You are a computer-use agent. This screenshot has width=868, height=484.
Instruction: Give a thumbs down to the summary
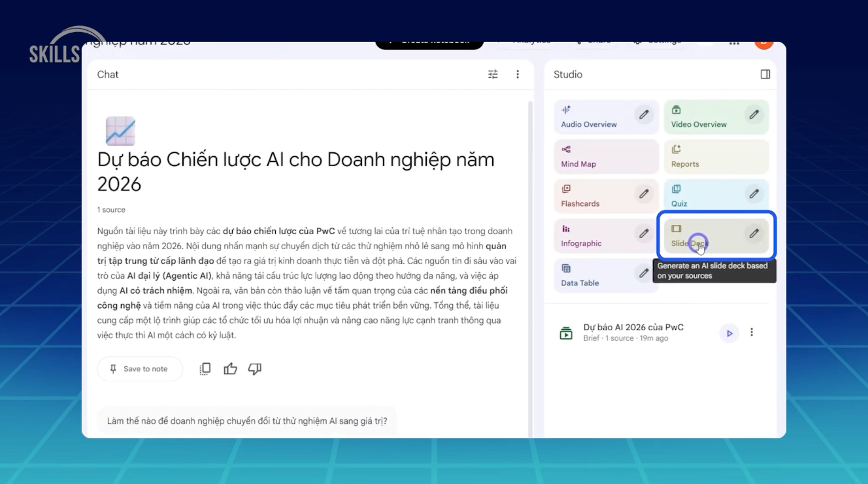pyautogui.click(x=255, y=368)
